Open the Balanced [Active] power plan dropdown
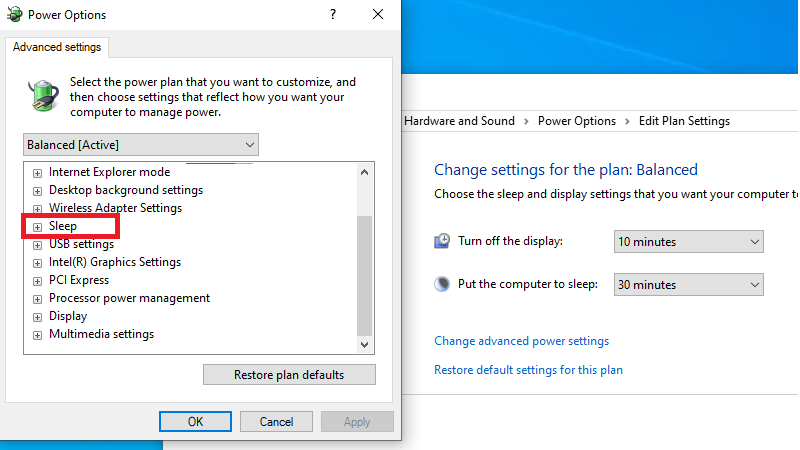The width and height of the screenshot is (800, 450). click(140, 145)
